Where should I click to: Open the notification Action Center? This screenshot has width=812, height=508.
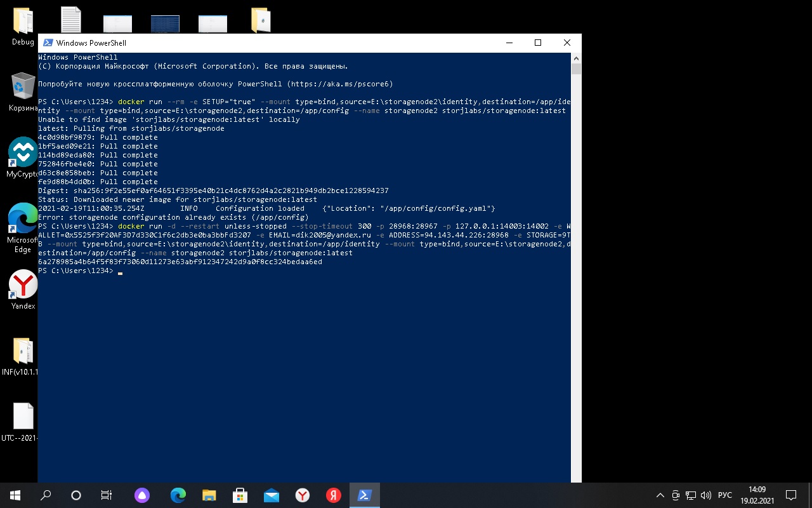791,495
